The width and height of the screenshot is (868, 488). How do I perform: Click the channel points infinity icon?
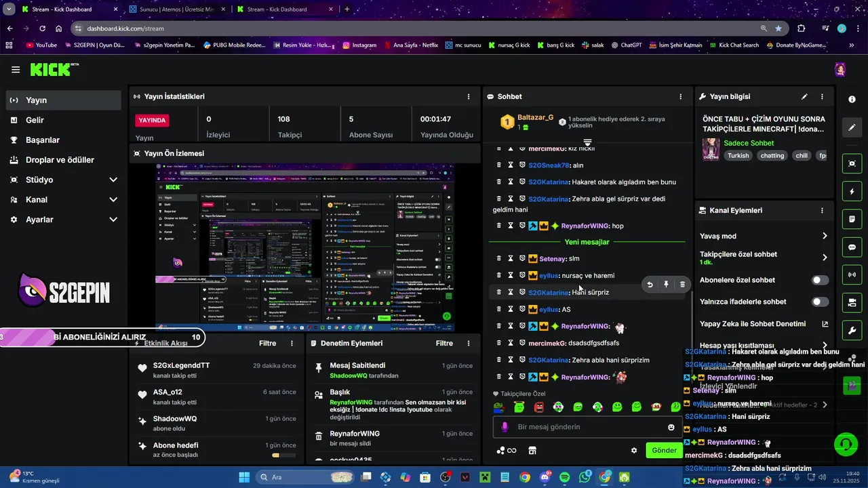507,450
